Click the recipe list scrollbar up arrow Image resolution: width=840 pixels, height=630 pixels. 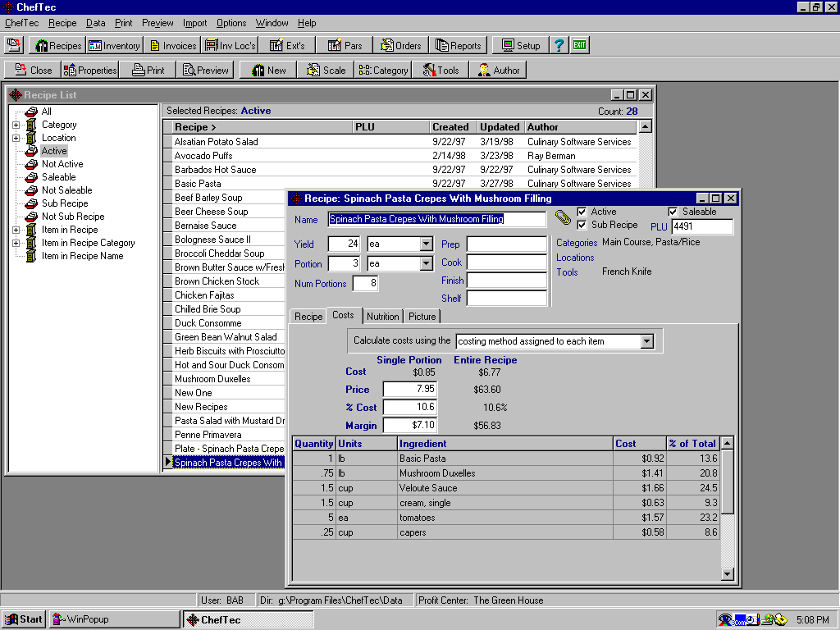[646, 127]
